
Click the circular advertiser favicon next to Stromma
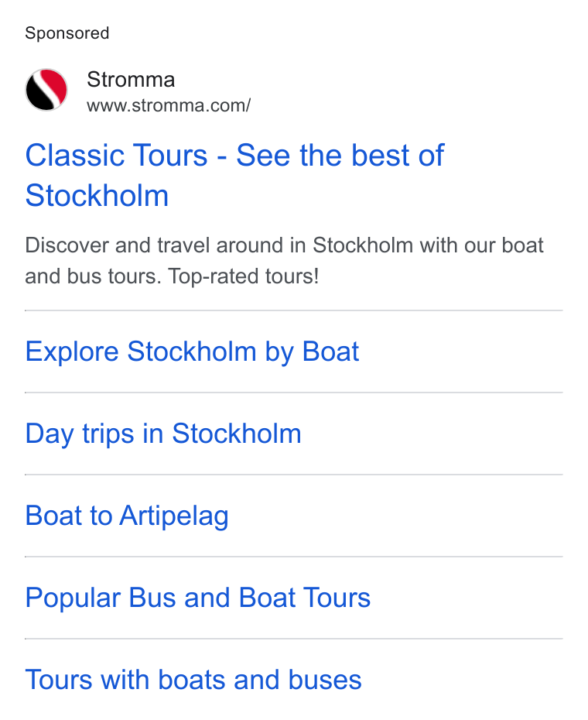[x=46, y=90]
